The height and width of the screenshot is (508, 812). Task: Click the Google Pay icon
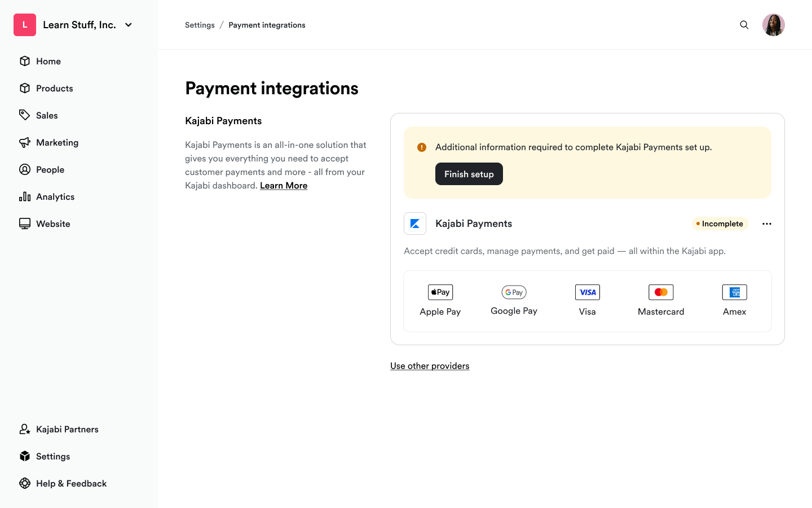514,292
